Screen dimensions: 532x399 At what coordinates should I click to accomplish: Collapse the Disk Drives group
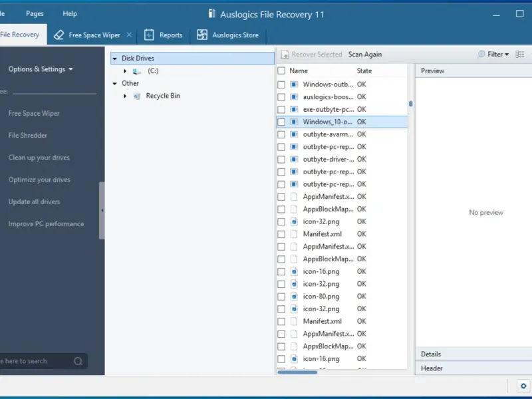coord(114,59)
